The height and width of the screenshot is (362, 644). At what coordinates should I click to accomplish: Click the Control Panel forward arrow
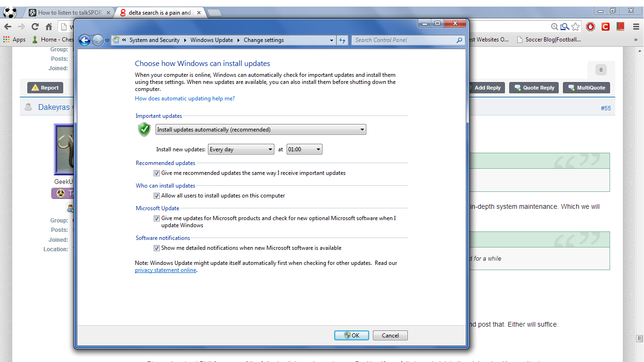coord(98,41)
